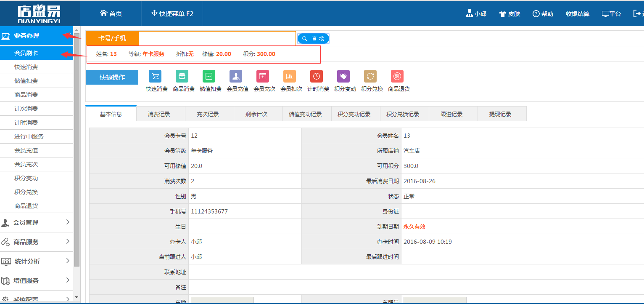Expand the 统计分析 sidebar section
The width and height of the screenshot is (644, 304).
[x=37, y=261]
